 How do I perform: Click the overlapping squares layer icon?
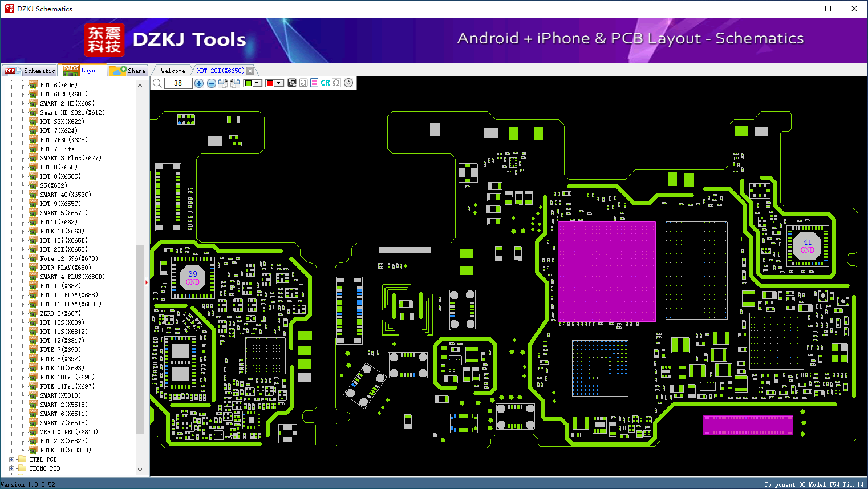292,83
